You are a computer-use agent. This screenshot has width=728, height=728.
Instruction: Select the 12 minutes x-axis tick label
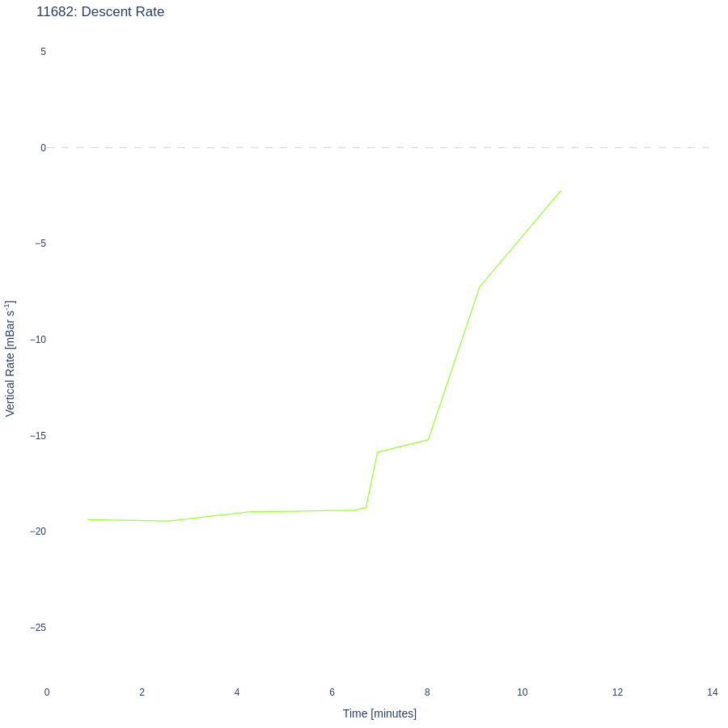point(618,692)
